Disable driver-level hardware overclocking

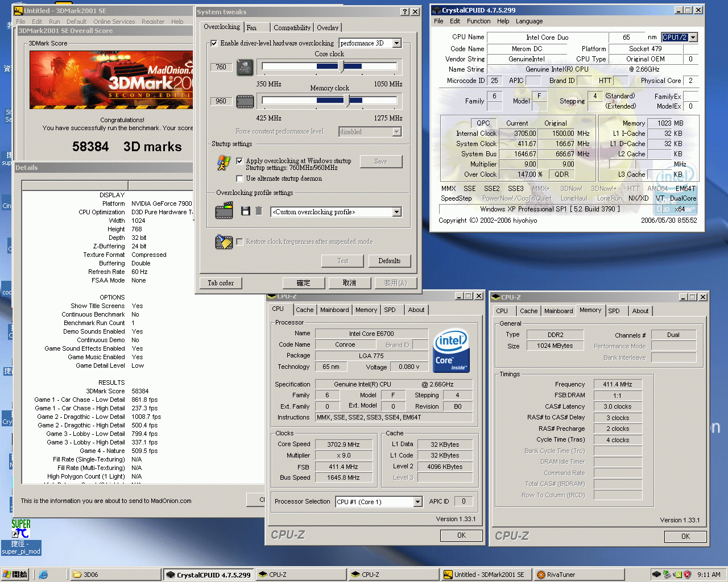click(x=214, y=44)
